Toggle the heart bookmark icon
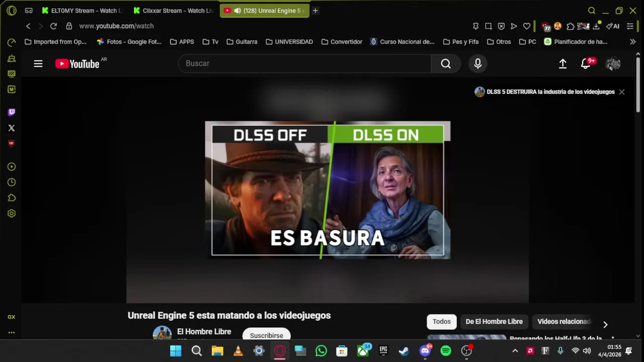Viewport: 644px width, 362px height. coord(527,26)
